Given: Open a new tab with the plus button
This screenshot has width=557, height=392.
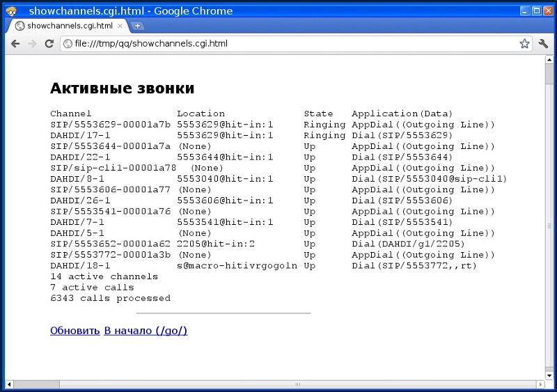Looking at the screenshot, I should [138, 26].
